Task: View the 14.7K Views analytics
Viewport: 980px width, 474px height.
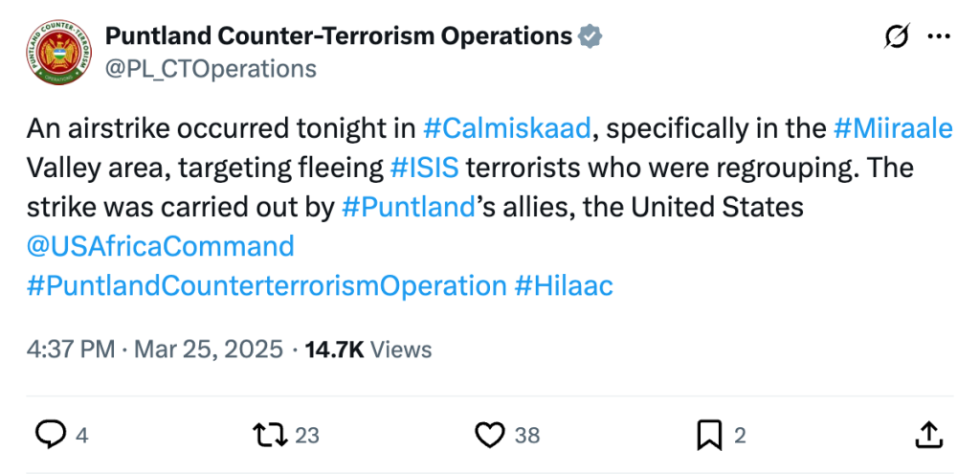Action: (368, 350)
